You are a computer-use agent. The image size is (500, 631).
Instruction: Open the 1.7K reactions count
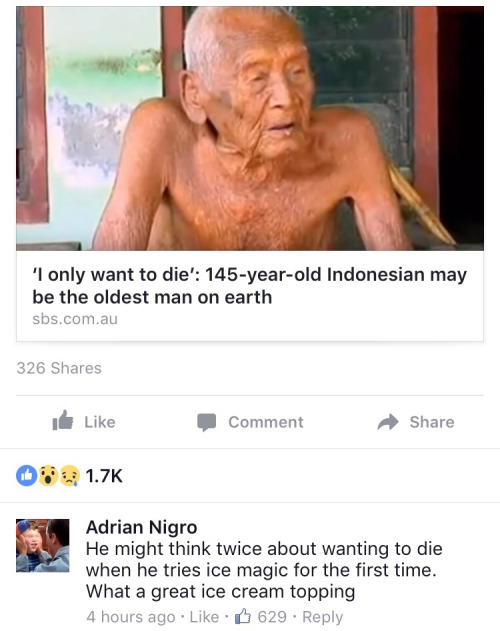(104, 476)
